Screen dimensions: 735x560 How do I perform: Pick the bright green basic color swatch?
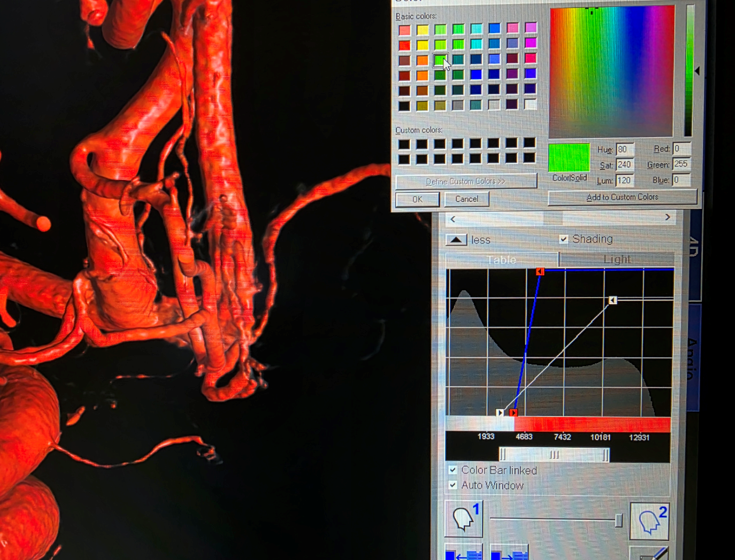[x=441, y=59]
